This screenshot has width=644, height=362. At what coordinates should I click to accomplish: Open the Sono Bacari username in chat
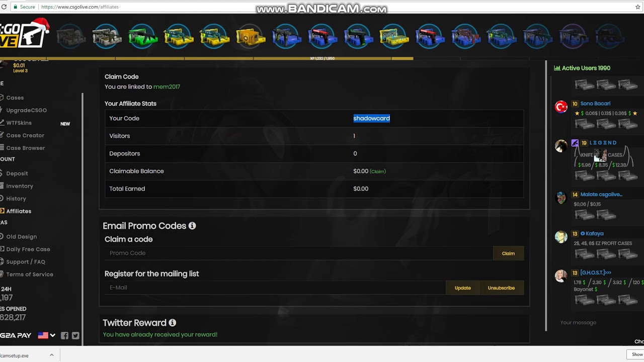pos(595,104)
